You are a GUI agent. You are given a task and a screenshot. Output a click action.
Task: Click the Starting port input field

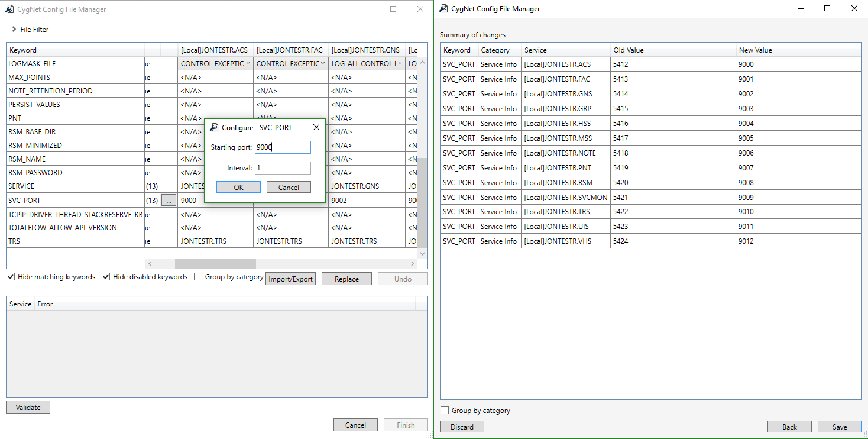coord(283,147)
